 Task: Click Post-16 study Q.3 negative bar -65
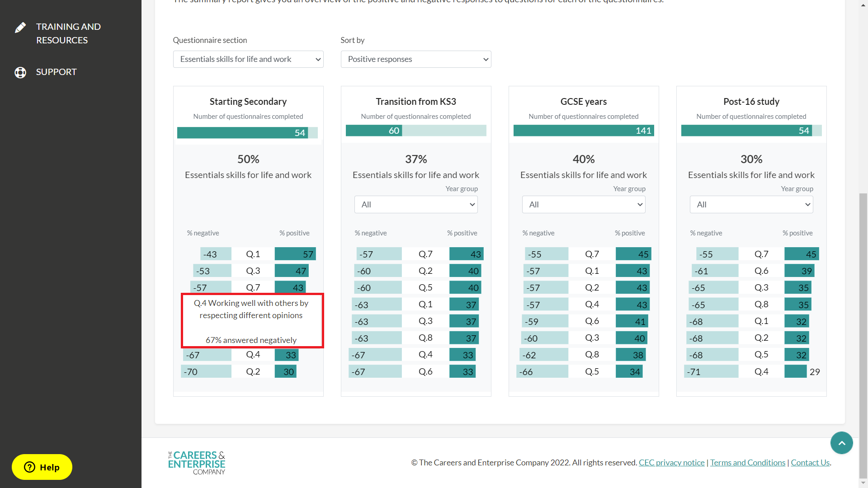(x=713, y=287)
